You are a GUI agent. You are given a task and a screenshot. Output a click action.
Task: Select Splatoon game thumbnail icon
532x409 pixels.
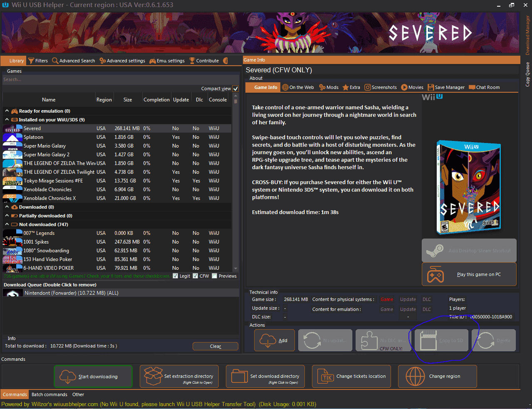coord(12,137)
